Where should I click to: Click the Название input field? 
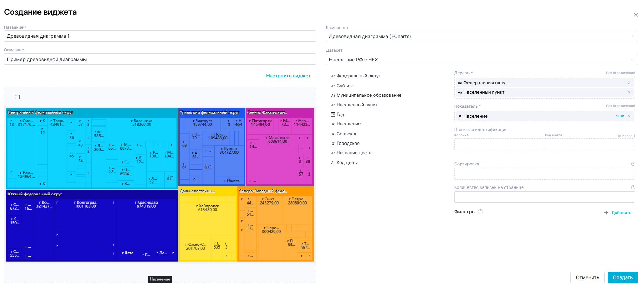pos(160,36)
